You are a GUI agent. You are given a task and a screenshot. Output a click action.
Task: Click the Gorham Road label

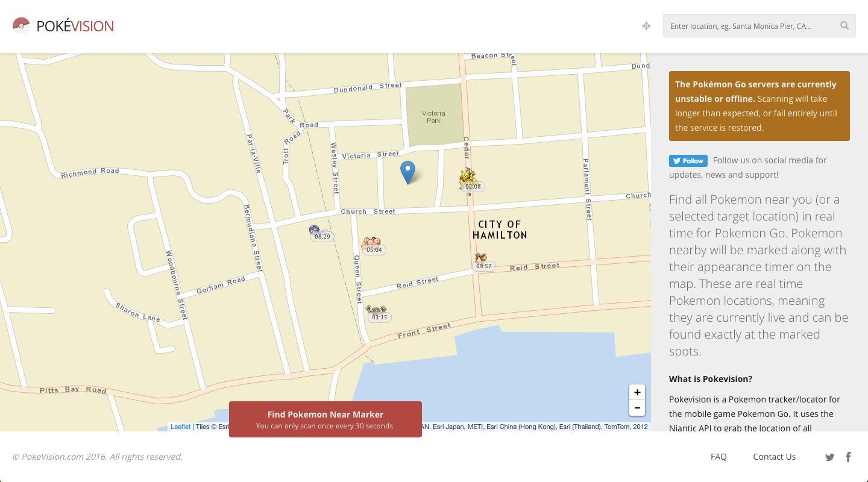pos(221,286)
